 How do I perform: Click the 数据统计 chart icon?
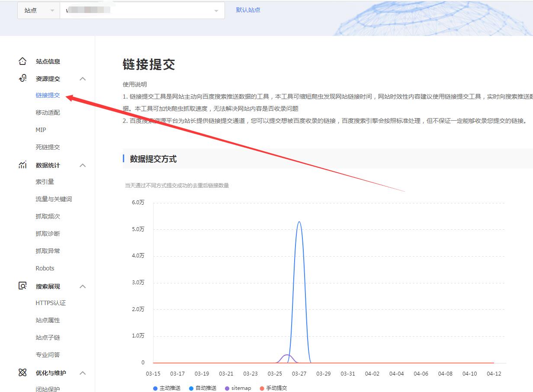pos(22,165)
